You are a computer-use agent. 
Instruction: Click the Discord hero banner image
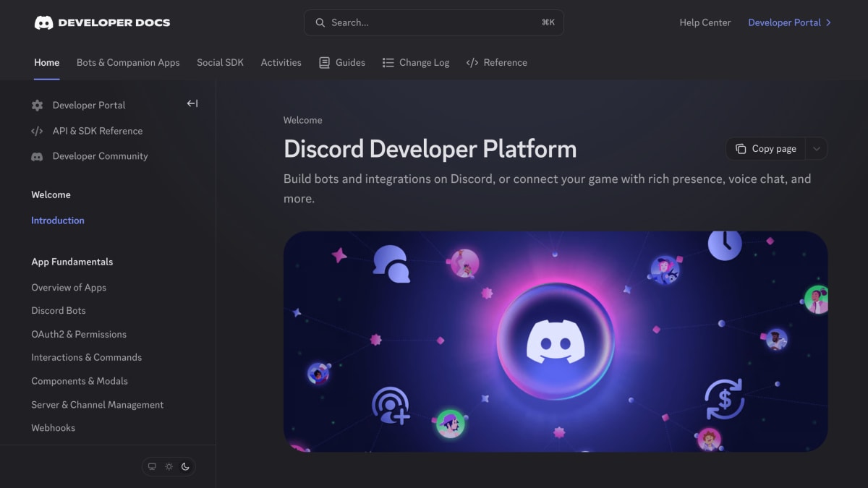click(556, 341)
